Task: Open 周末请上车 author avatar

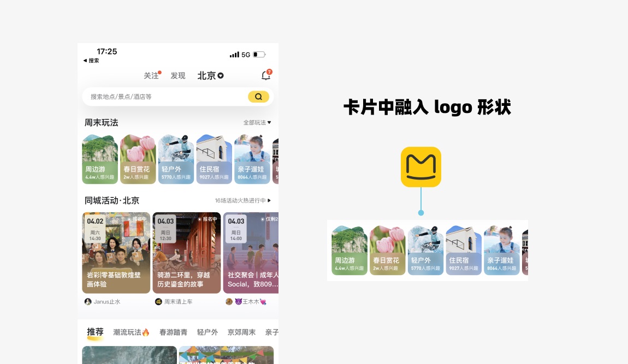Action: [x=158, y=302]
